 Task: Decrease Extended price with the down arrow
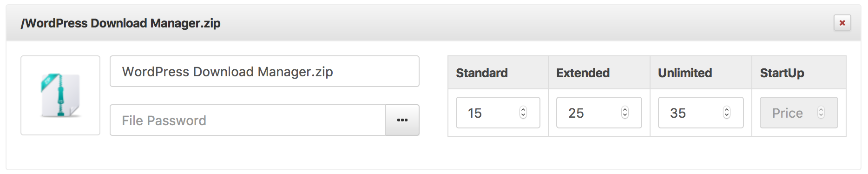[625, 115]
